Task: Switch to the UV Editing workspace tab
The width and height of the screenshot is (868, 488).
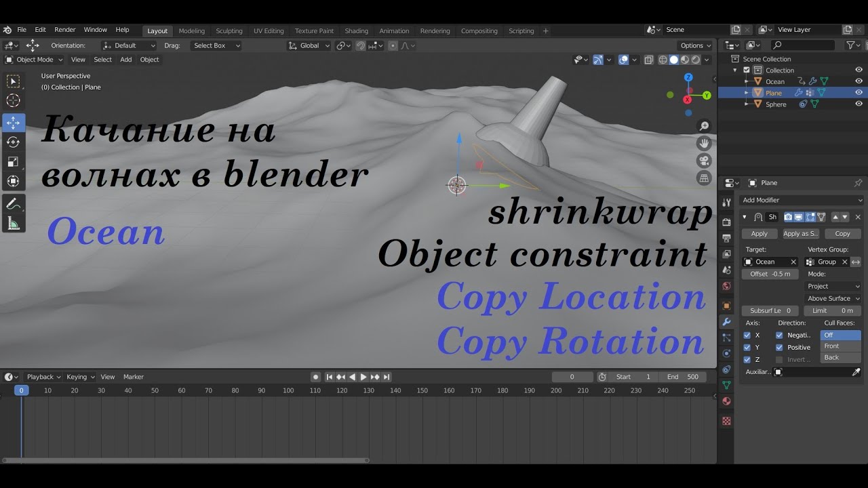Action: pos(269,30)
